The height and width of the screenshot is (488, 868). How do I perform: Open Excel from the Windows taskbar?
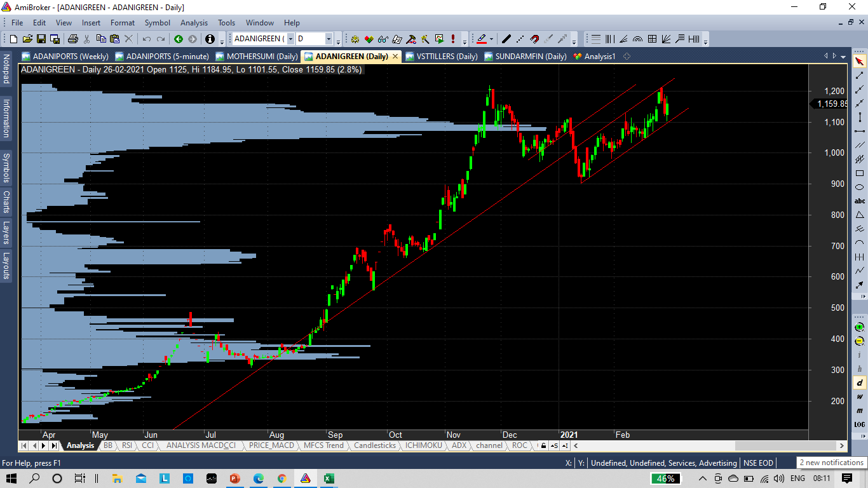click(329, 478)
